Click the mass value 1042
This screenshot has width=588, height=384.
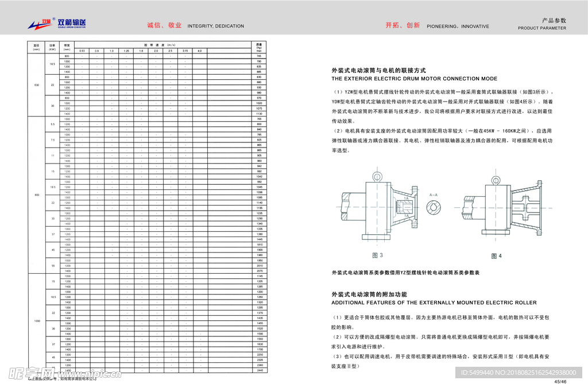[259, 177]
